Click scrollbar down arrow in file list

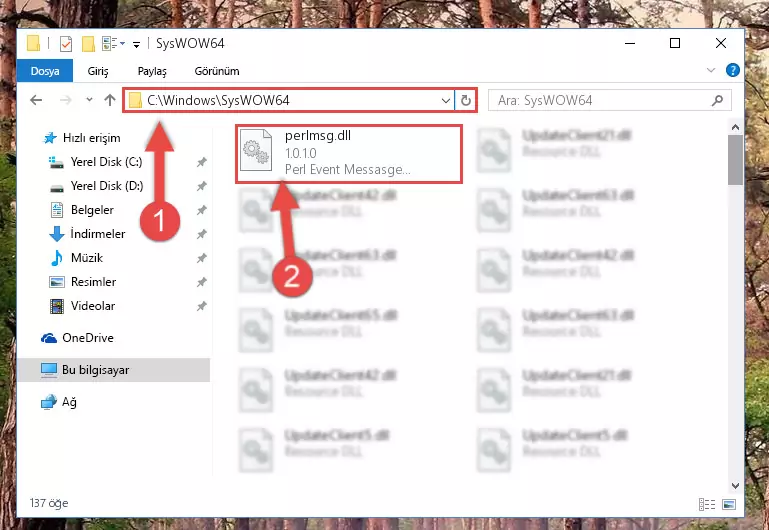(x=735, y=485)
